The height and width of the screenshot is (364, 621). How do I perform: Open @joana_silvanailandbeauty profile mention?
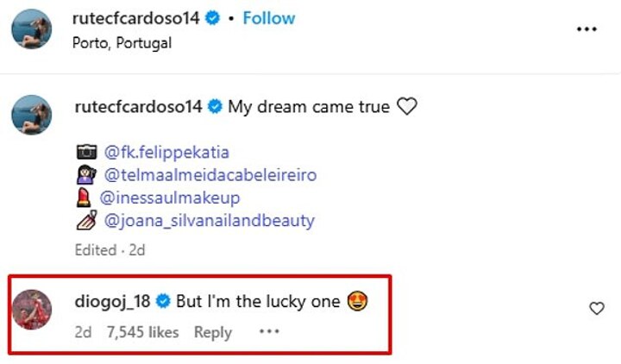[x=209, y=220]
